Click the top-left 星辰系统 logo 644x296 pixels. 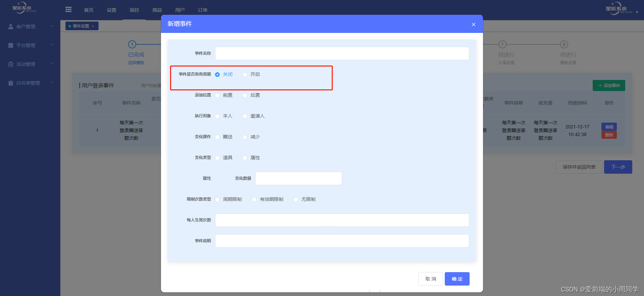click(x=24, y=8)
